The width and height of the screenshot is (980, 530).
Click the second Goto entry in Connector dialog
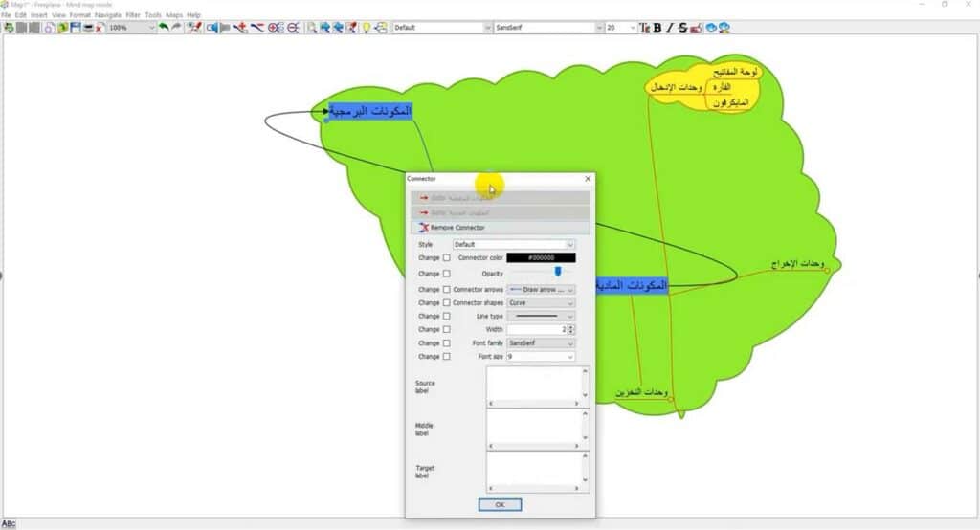tap(500, 212)
